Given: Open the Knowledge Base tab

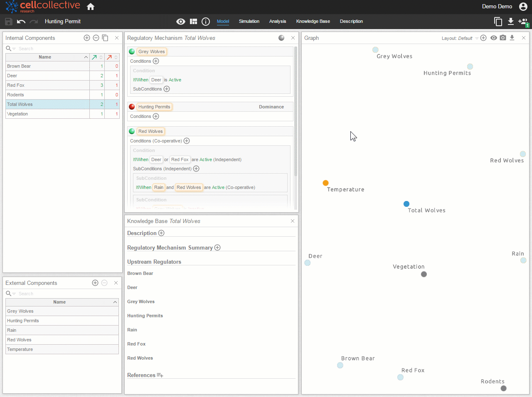Looking at the screenshot, I should click(x=313, y=21).
